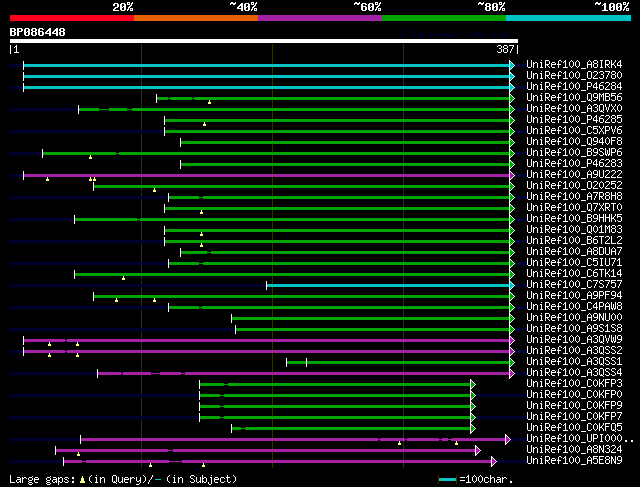
Task: Open the UniRef100_A9U222 entry
Action: pyautogui.click(x=574, y=175)
